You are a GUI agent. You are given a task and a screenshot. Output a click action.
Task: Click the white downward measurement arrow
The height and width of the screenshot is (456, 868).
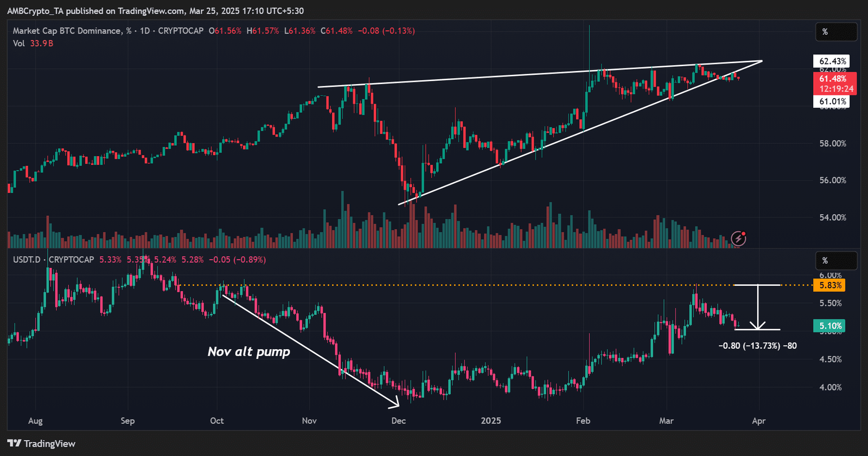pos(758,307)
